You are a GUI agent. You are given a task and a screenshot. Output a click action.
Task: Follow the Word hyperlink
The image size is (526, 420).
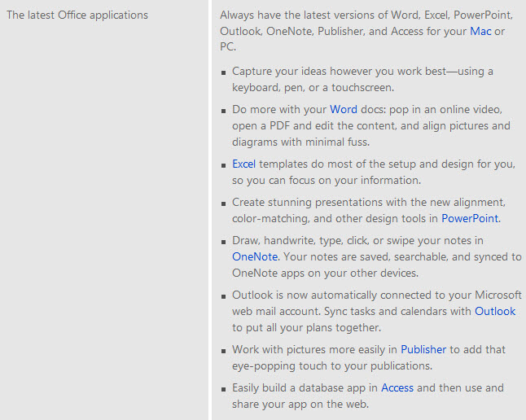click(344, 109)
